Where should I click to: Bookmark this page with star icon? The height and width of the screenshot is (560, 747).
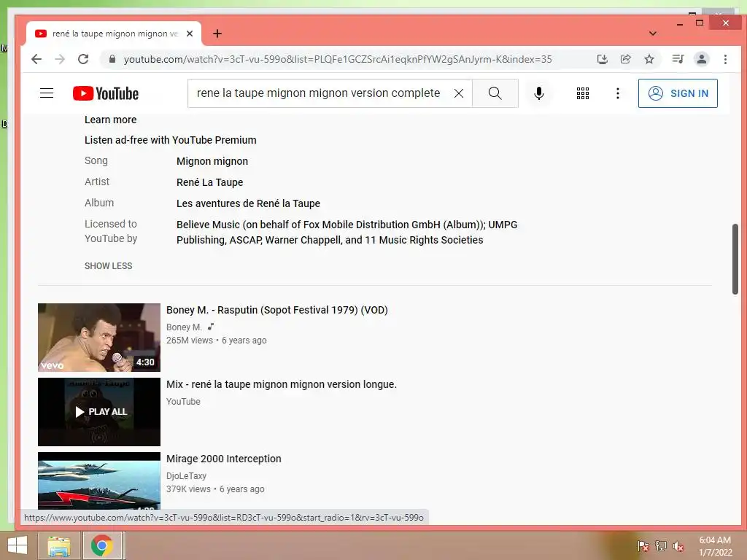click(x=649, y=59)
